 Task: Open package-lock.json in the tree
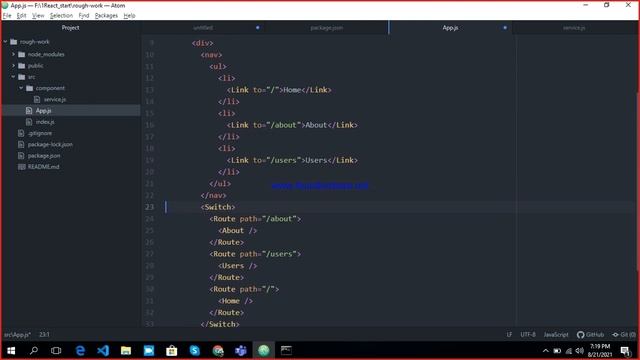point(50,144)
